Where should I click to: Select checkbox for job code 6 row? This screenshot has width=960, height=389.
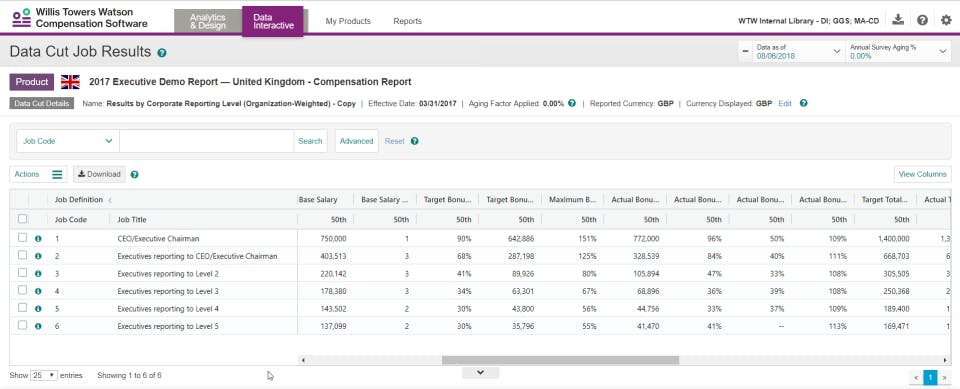23,326
